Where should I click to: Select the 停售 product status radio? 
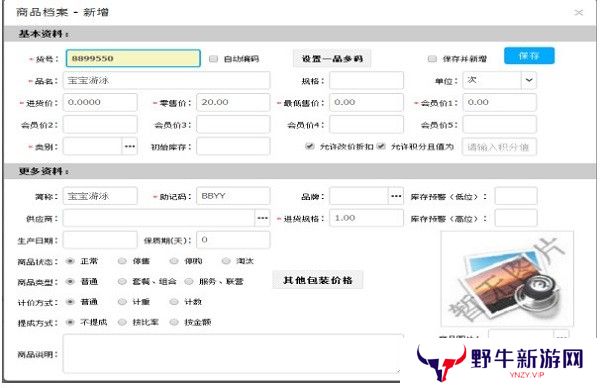point(122,261)
